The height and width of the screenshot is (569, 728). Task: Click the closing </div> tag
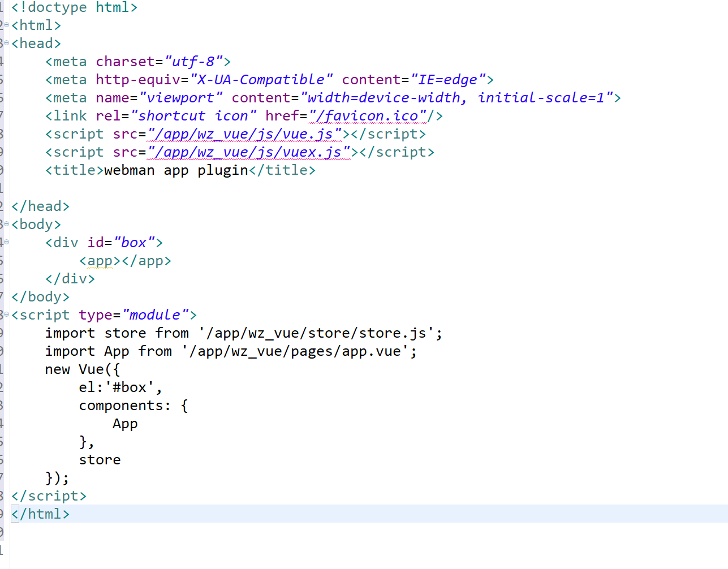click(70, 279)
